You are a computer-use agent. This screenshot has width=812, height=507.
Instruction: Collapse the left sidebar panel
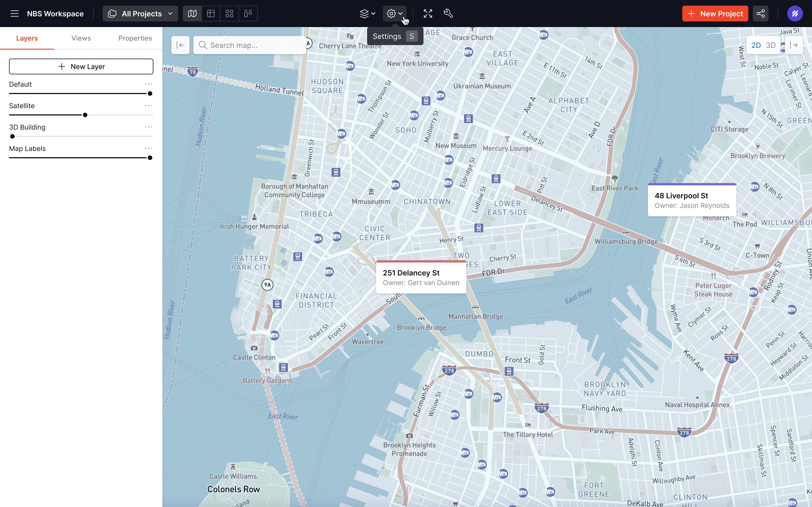click(x=180, y=45)
